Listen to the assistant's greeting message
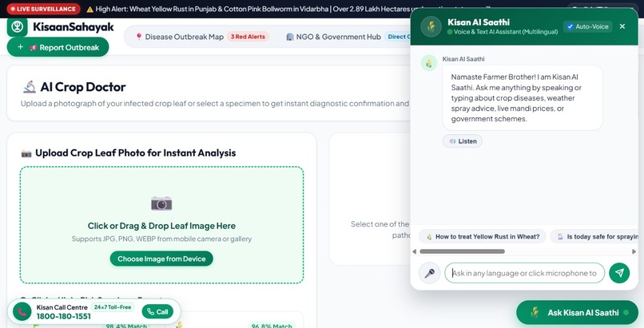 [463, 141]
